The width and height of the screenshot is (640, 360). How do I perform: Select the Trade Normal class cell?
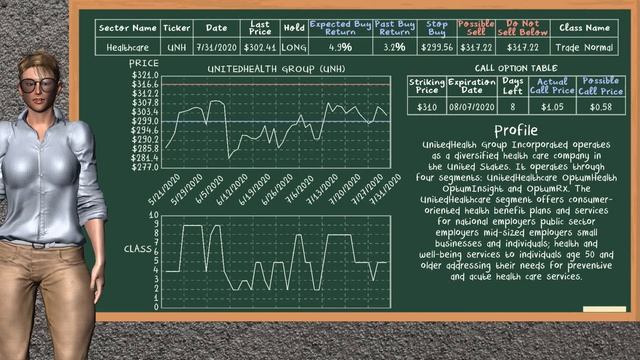(x=584, y=47)
